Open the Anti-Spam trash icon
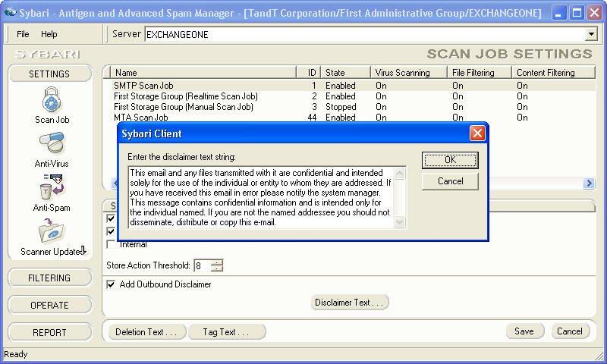 (52, 188)
